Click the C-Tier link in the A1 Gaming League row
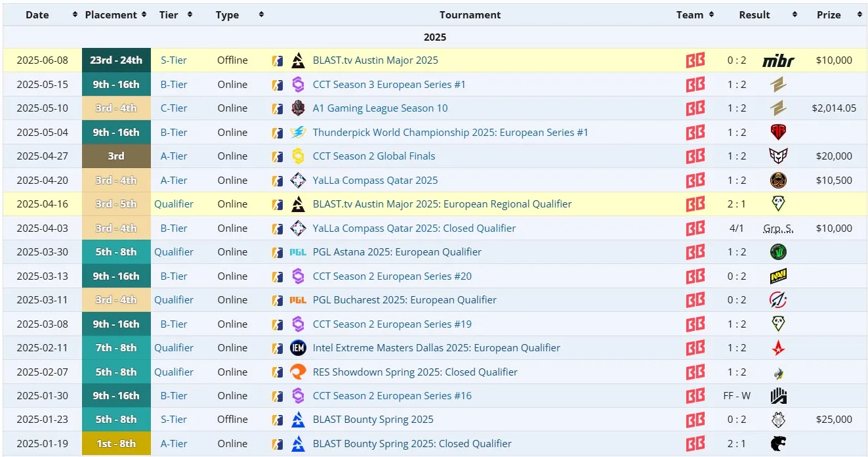This screenshot has width=868, height=457. click(x=174, y=108)
